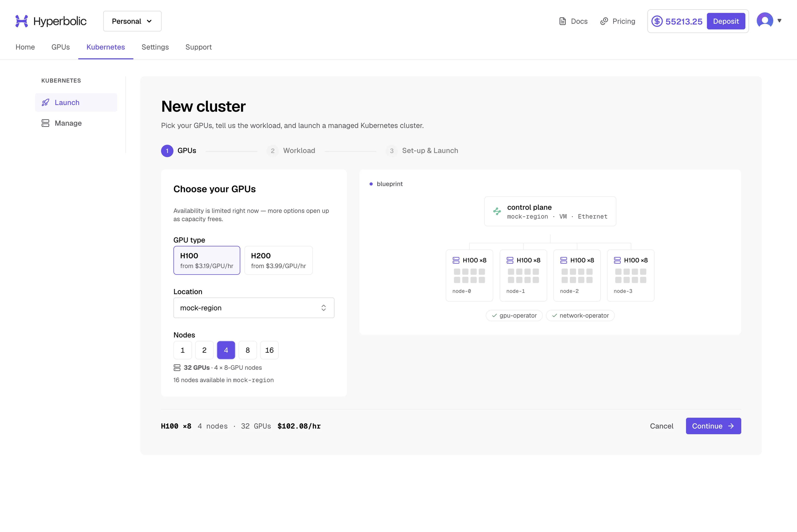The width and height of the screenshot is (797, 532).
Task: Go to the Home tab
Action: [x=25, y=47]
